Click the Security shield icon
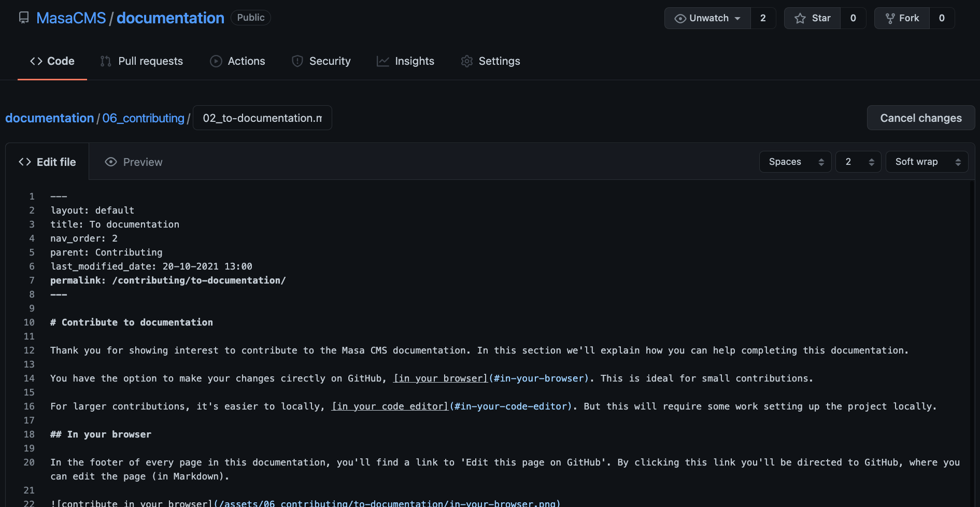This screenshot has width=980, height=507. (297, 61)
